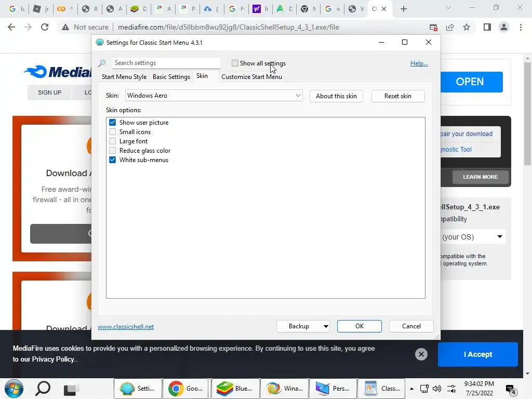The image size is (532, 399).
Task: Open the Skin dropdown showing Windows Aero
Action: coord(214,96)
